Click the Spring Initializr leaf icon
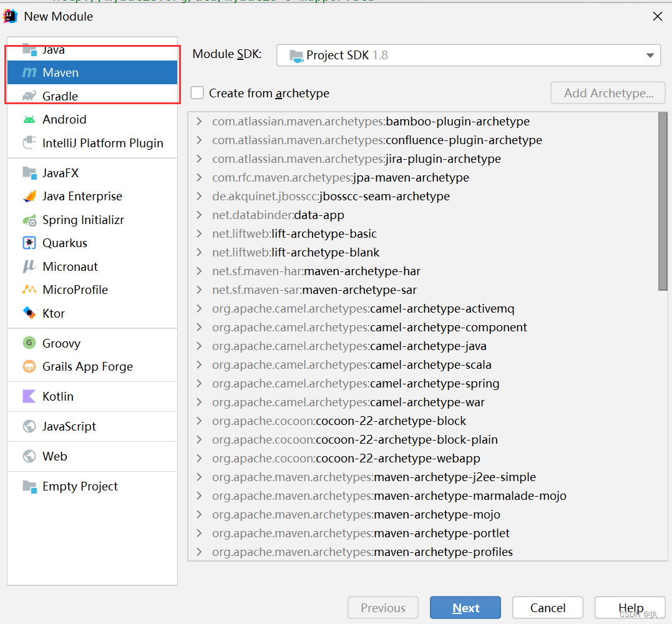 [29, 220]
